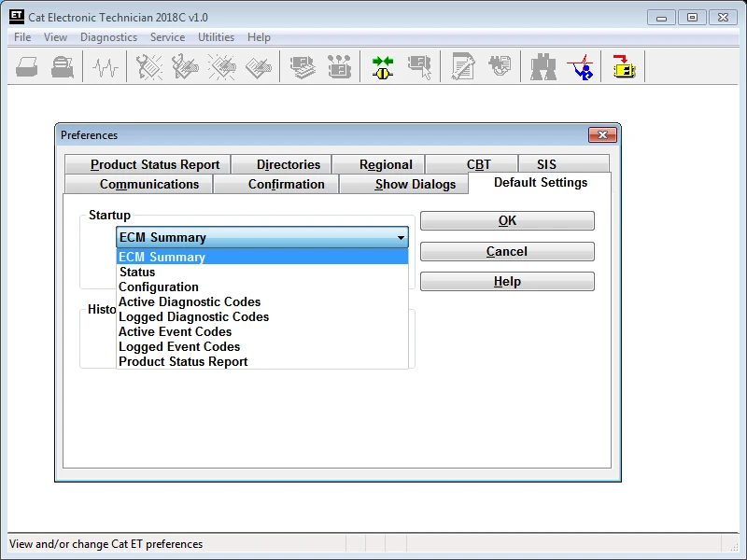Switch to the Confirmation tab
Screen dimensions: 747x560
pyautogui.click(x=275, y=184)
